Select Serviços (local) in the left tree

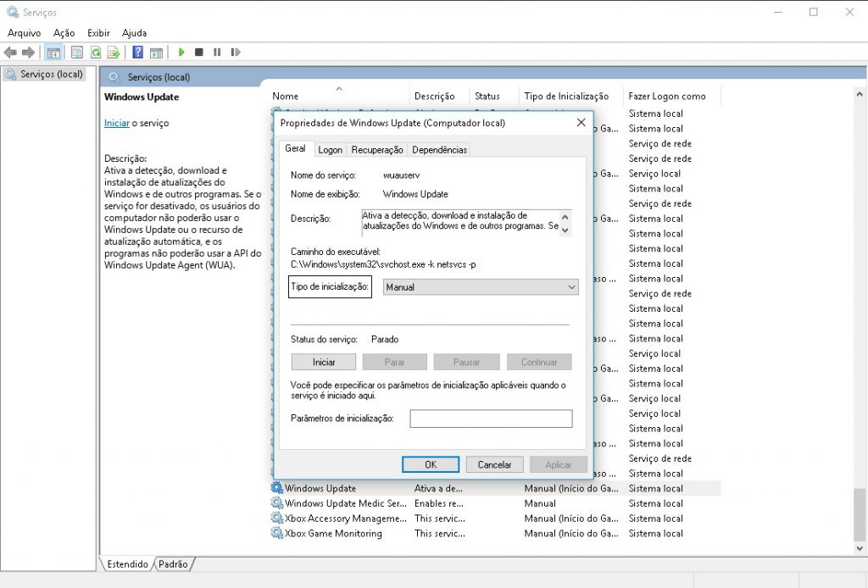(x=52, y=75)
